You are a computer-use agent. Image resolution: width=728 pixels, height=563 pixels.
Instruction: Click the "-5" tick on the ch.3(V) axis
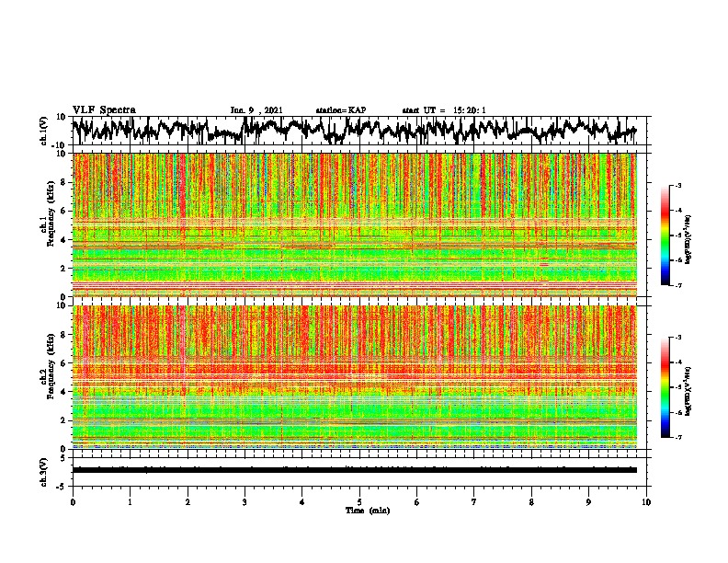pos(63,487)
